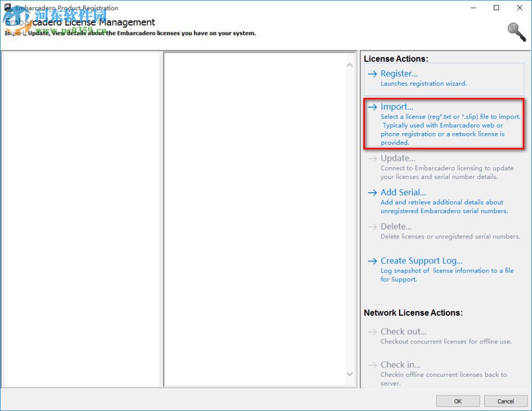Image resolution: width=532 pixels, height=411 pixels.
Task: Click "Log snapshot of license information" description
Action: (447, 275)
